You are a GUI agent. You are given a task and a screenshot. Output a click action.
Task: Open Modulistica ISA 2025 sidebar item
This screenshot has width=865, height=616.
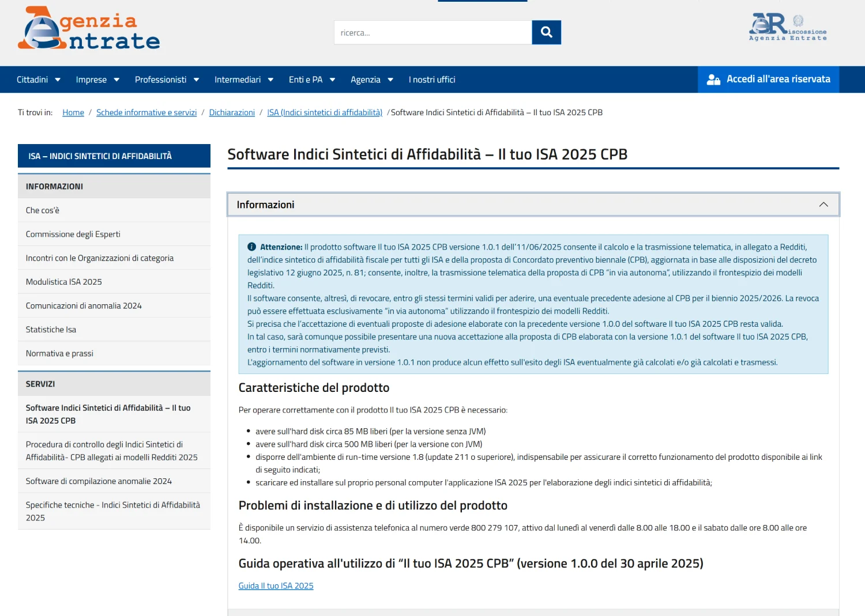click(x=63, y=282)
